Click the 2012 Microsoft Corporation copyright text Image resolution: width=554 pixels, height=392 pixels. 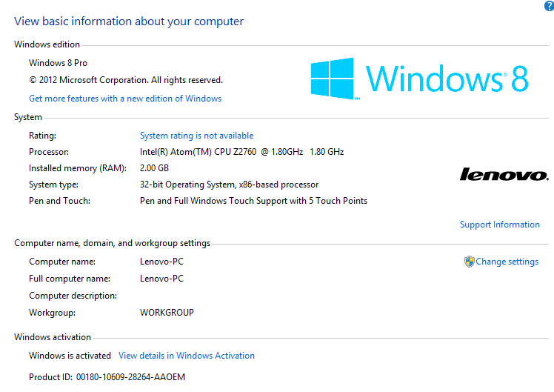click(126, 80)
